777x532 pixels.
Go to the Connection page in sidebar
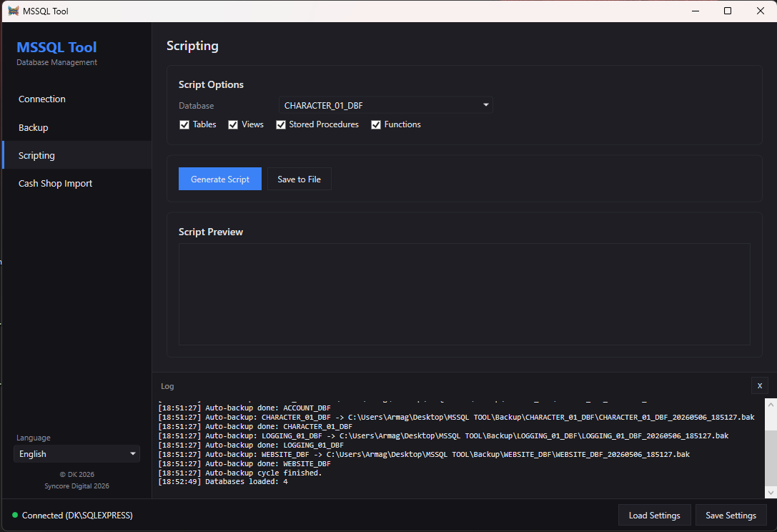click(76, 99)
